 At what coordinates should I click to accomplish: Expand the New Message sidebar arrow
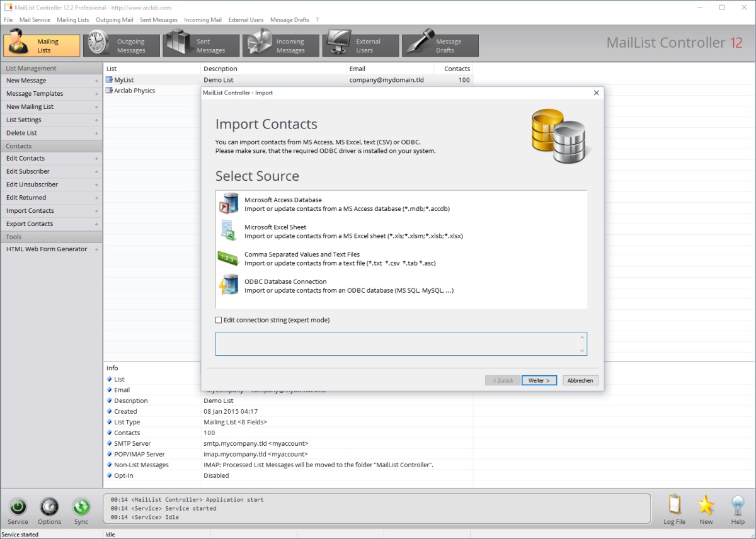coord(96,81)
